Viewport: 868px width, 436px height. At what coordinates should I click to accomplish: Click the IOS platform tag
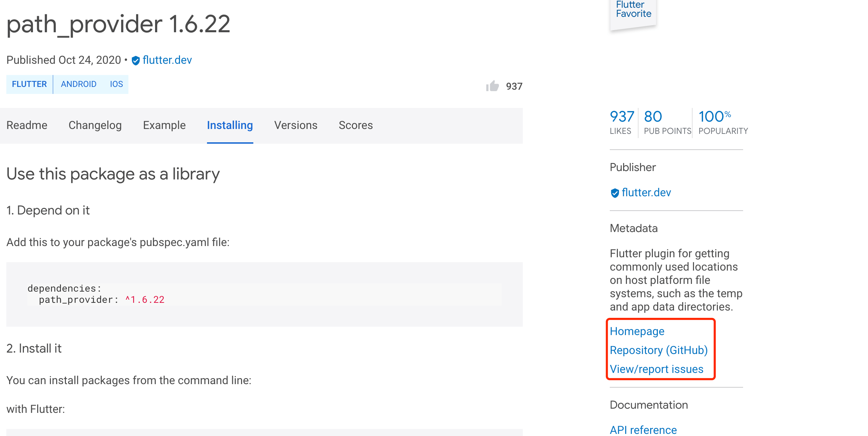click(x=116, y=84)
